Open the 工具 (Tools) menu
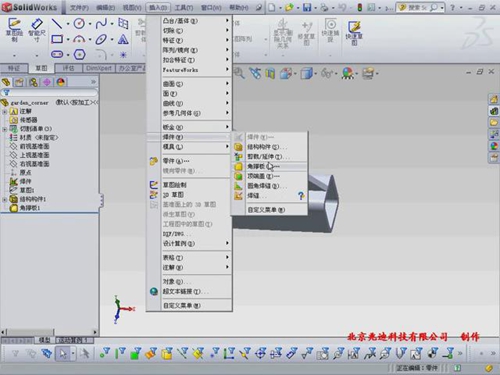 [184, 7]
